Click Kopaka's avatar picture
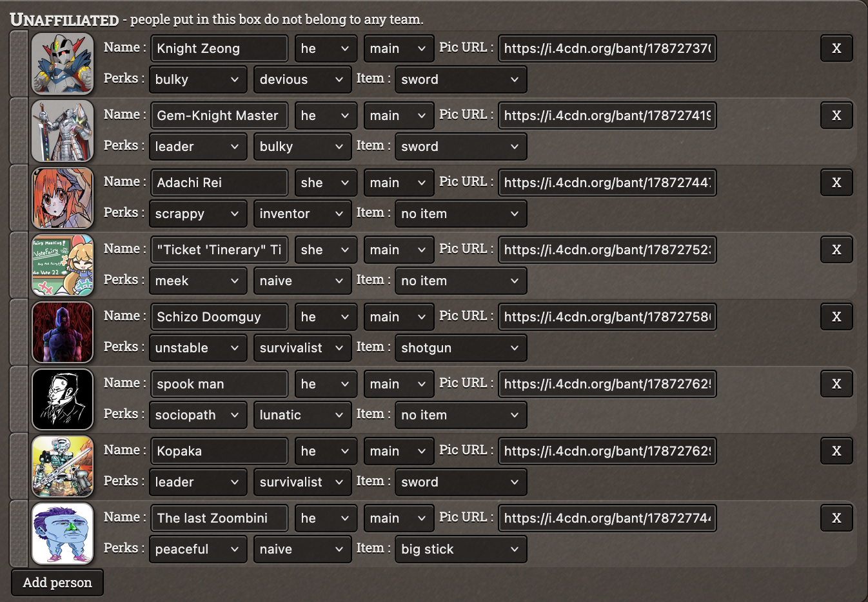This screenshot has height=602, width=868. (x=63, y=467)
